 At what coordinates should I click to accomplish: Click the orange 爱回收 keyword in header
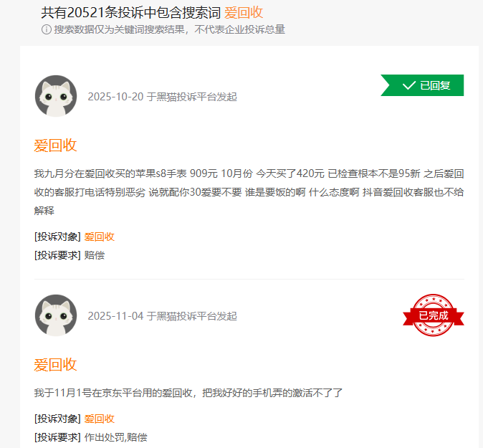tap(244, 13)
